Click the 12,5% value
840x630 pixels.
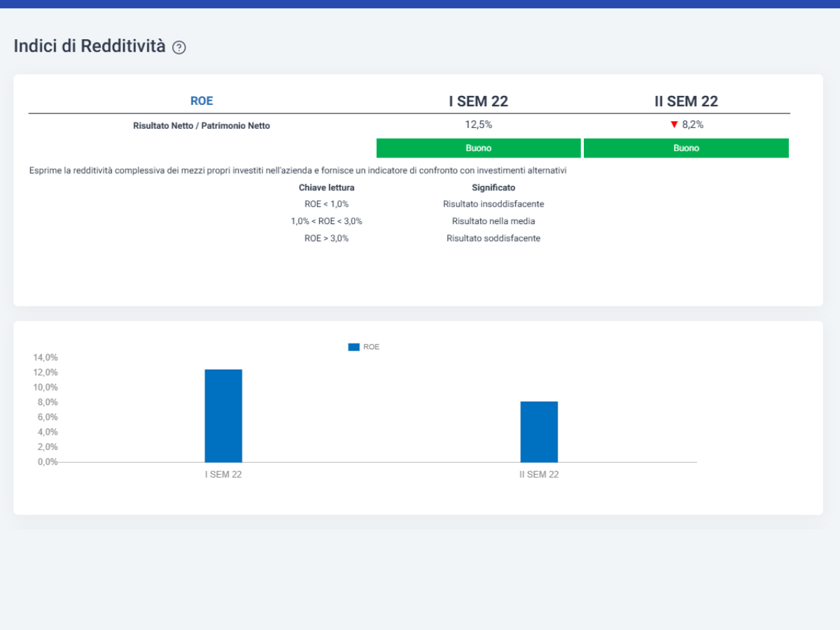(479, 125)
